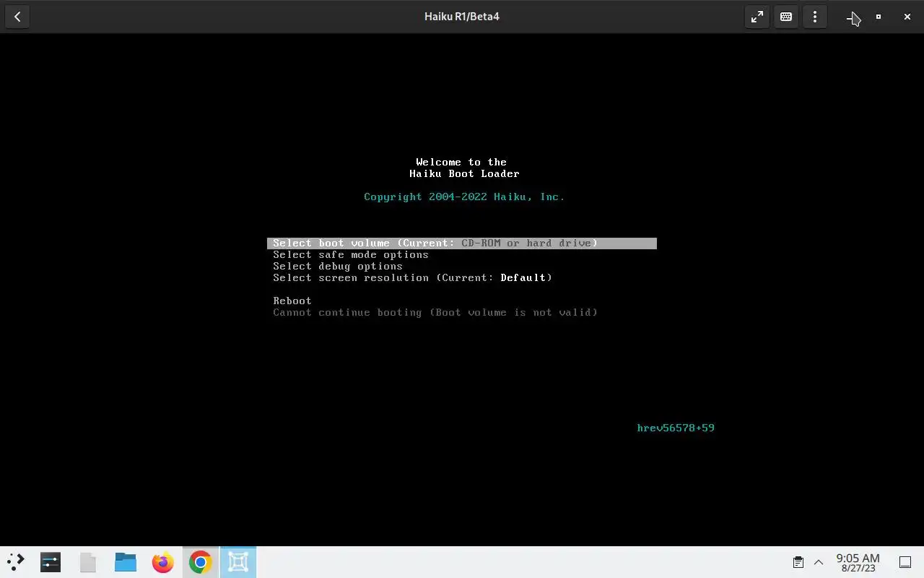Close the Haiku R1/Beta4 window
This screenshot has height=578, width=924.
907,17
